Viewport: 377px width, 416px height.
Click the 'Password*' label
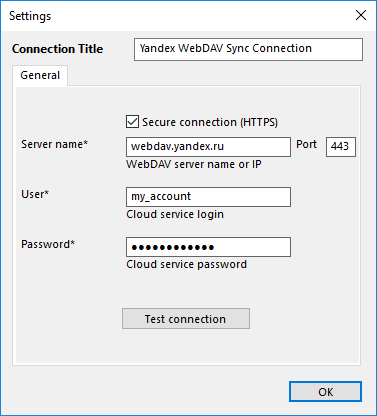pyautogui.click(x=48, y=244)
